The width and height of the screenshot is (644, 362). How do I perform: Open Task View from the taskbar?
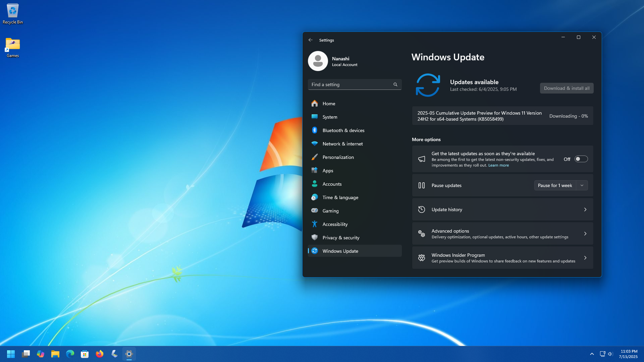(26, 354)
